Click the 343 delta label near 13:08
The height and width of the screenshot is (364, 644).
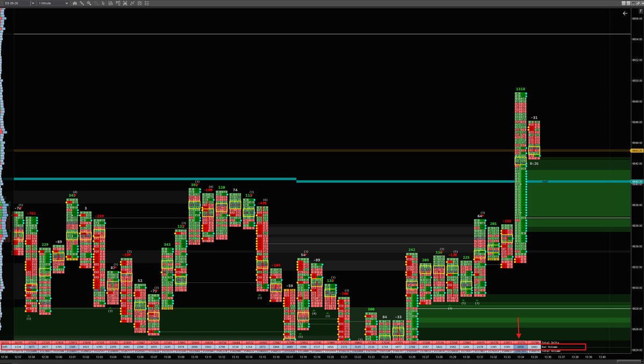pos(167,244)
